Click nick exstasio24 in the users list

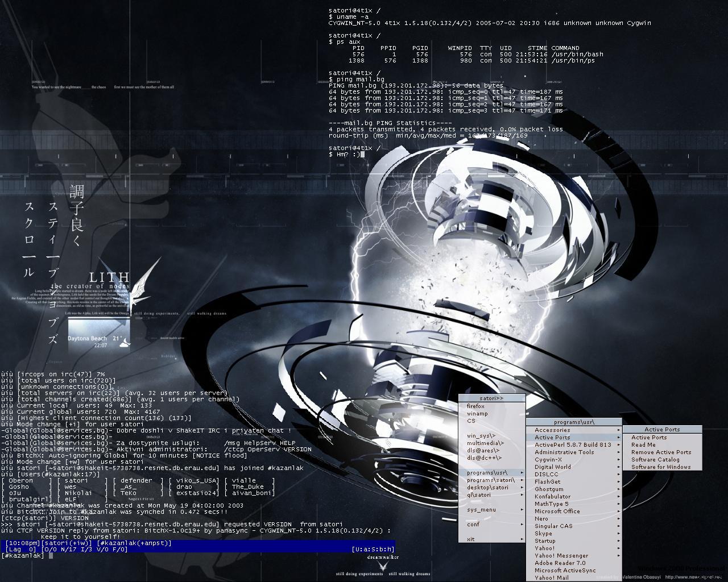pos(196,493)
